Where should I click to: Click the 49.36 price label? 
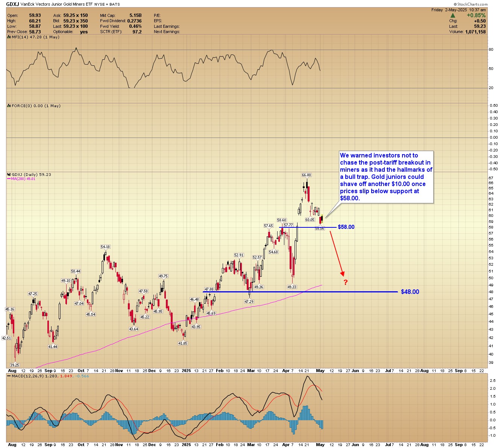point(259,287)
